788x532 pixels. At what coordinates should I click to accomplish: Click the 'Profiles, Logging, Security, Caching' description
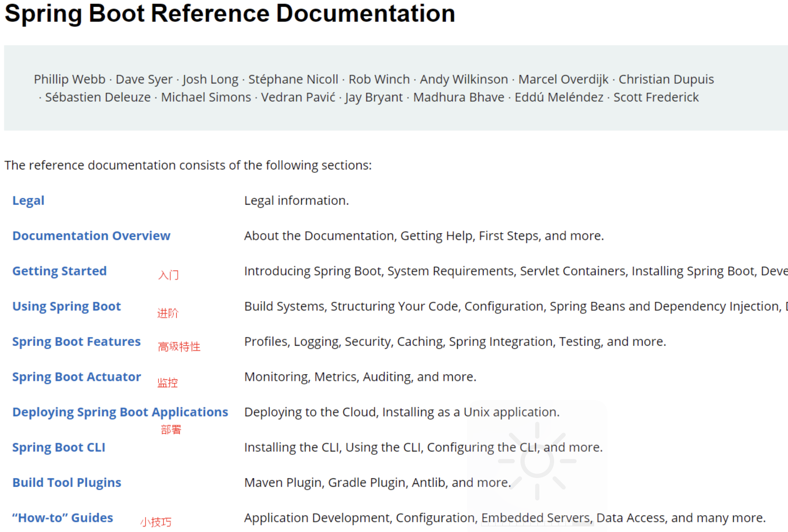click(455, 342)
